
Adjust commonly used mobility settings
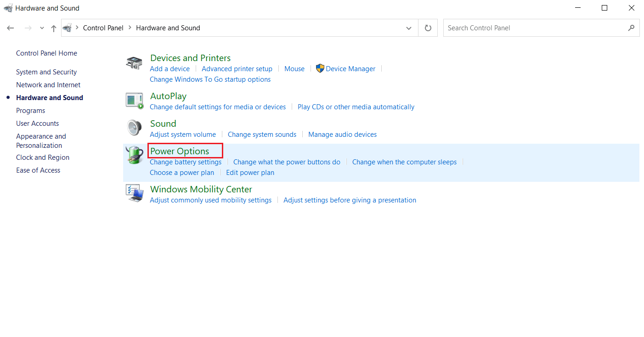click(x=210, y=200)
